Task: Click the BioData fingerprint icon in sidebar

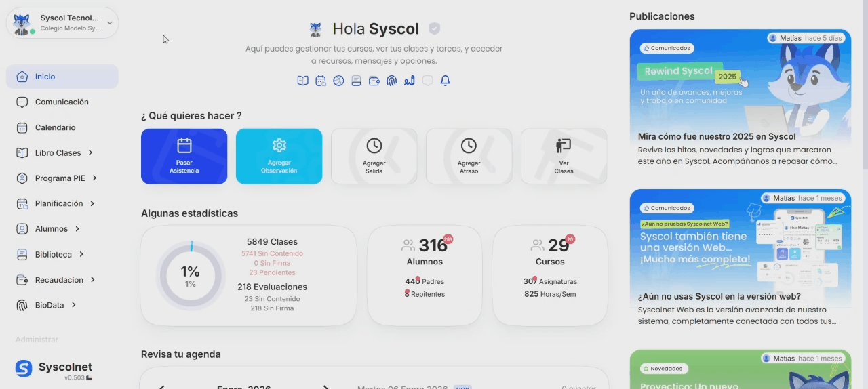Action: (x=22, y=305)
